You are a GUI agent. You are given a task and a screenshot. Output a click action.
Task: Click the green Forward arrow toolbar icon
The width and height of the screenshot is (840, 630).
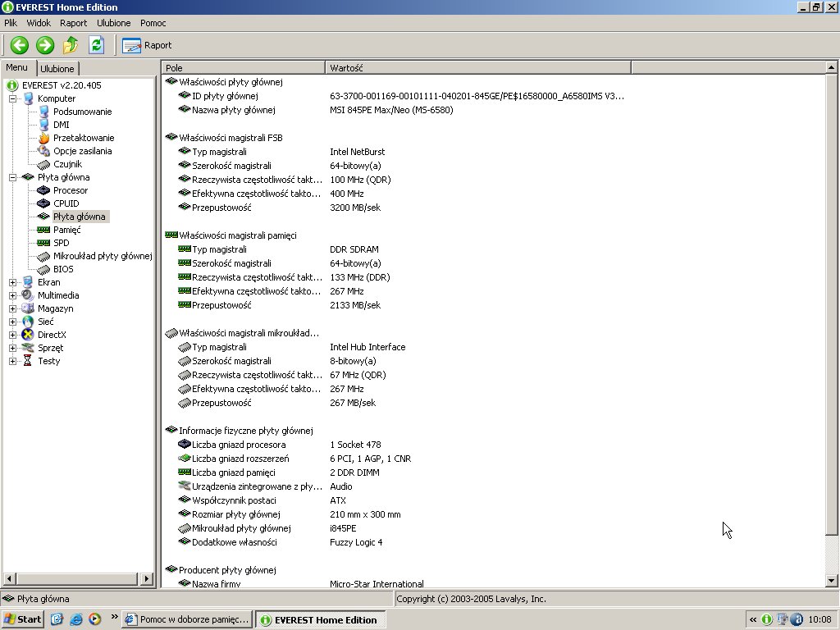(45, 45)
